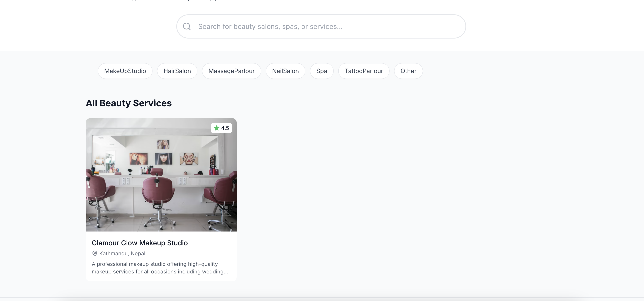Select the HairSalon category icon
This screenshot has width=644, height=301.
(177, 71)
